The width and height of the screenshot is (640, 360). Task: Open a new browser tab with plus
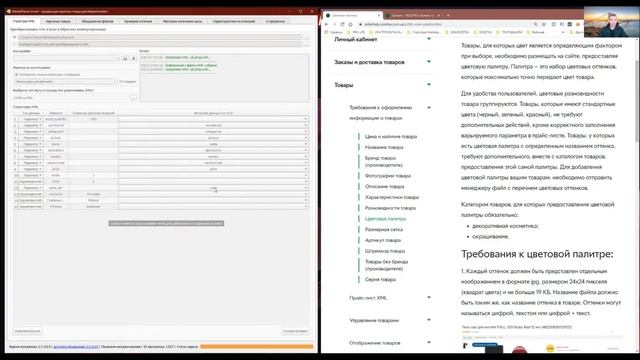(x=448, y=16)
